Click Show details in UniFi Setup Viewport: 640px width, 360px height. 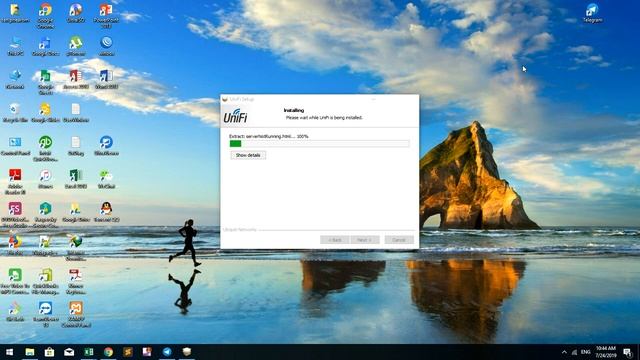click(248, 155)
